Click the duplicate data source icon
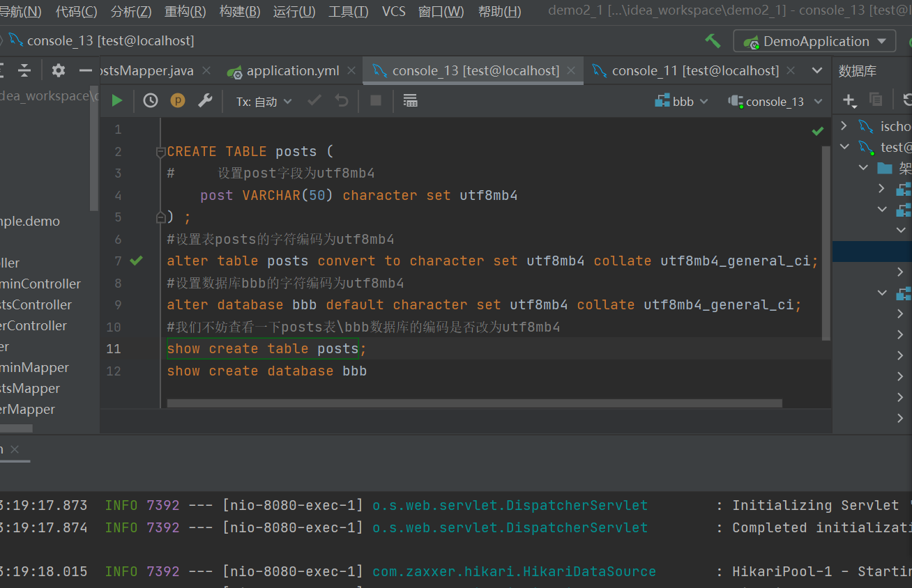The image size is (912, 588). pos(875,100)
